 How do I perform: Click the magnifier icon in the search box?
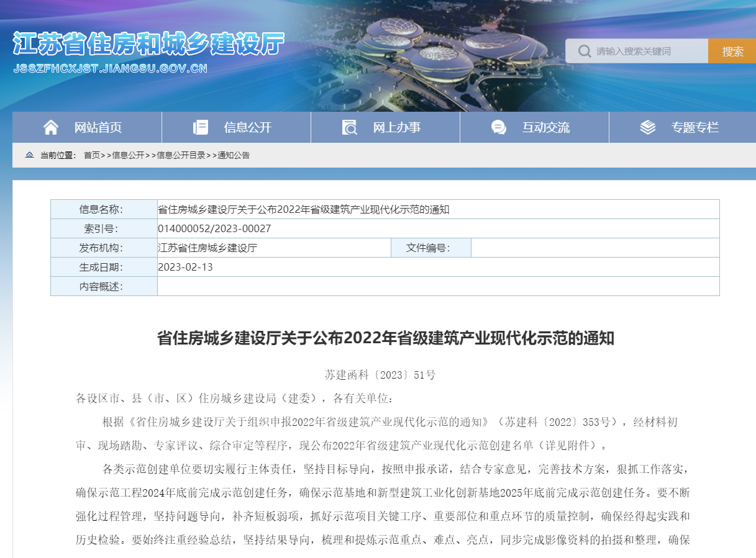584,51
